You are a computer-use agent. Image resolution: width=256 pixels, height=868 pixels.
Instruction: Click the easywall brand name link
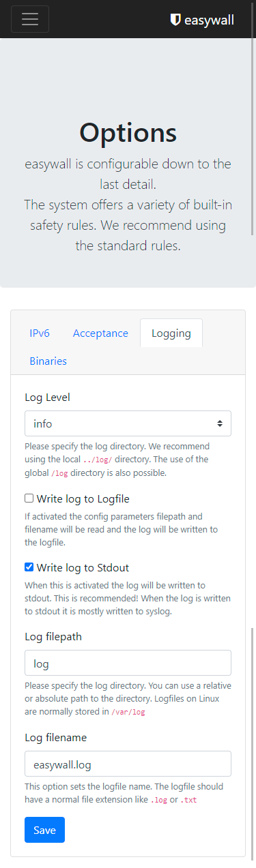point(202,20)
